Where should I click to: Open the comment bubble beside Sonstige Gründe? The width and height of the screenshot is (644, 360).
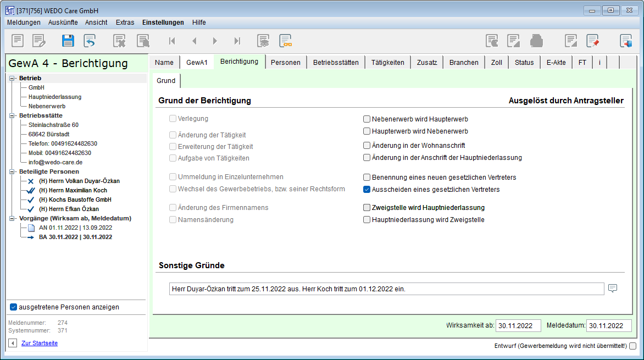613,289
